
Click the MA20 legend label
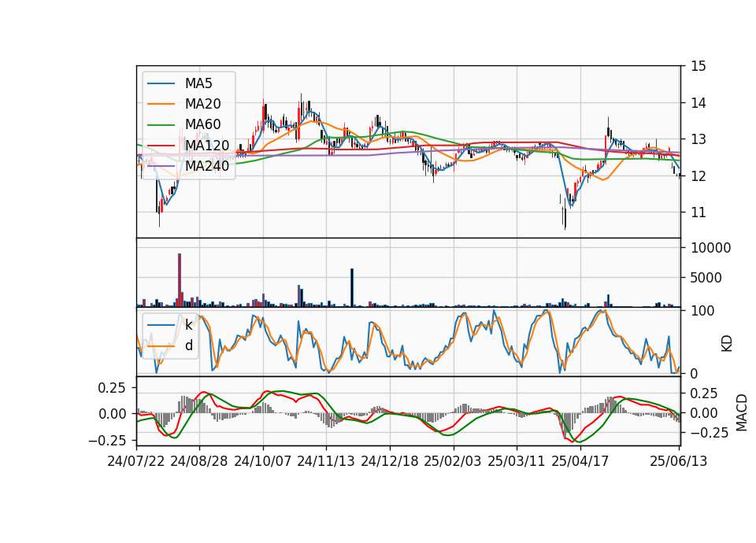(x=203, y=104)
